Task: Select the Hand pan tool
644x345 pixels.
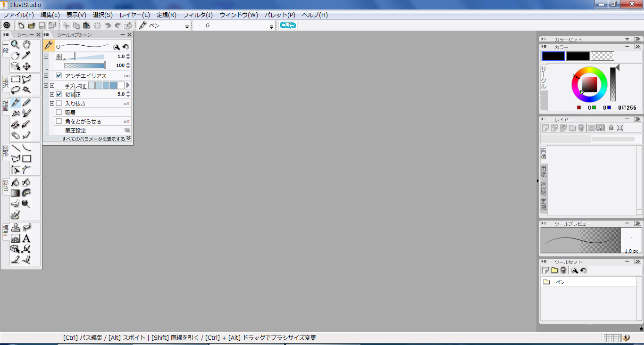Action: pos(26,44)
